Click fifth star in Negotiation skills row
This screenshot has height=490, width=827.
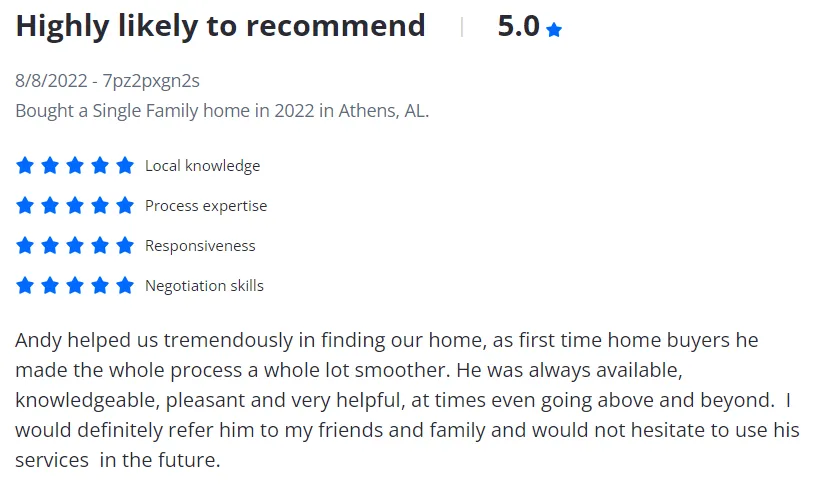point(125,285)
